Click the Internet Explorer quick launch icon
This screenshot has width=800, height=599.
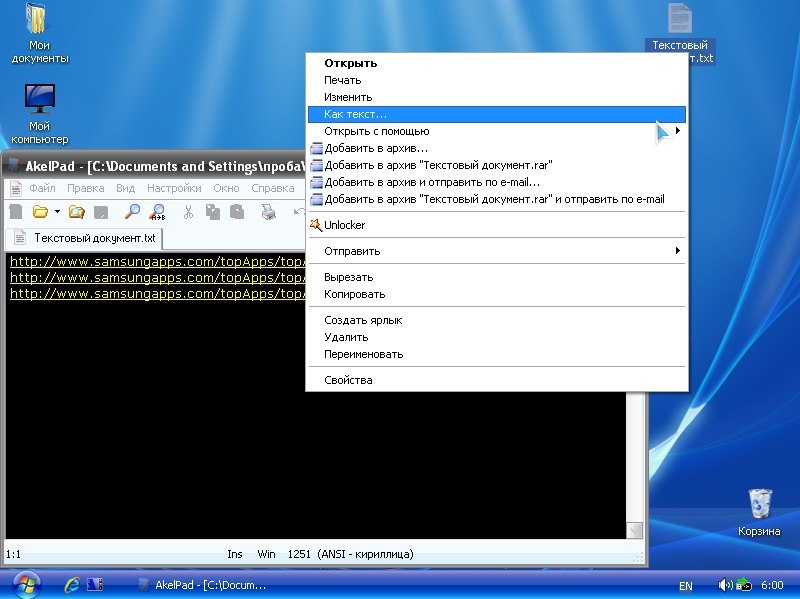click(x=72, y=584)
